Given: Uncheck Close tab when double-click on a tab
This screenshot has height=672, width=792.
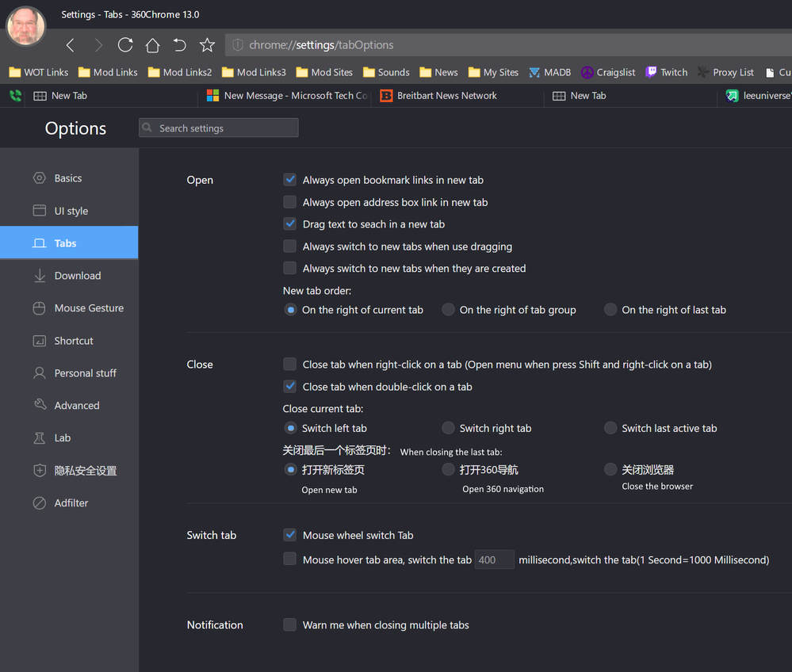Looking at the screenshot, I should coord(289,386).
